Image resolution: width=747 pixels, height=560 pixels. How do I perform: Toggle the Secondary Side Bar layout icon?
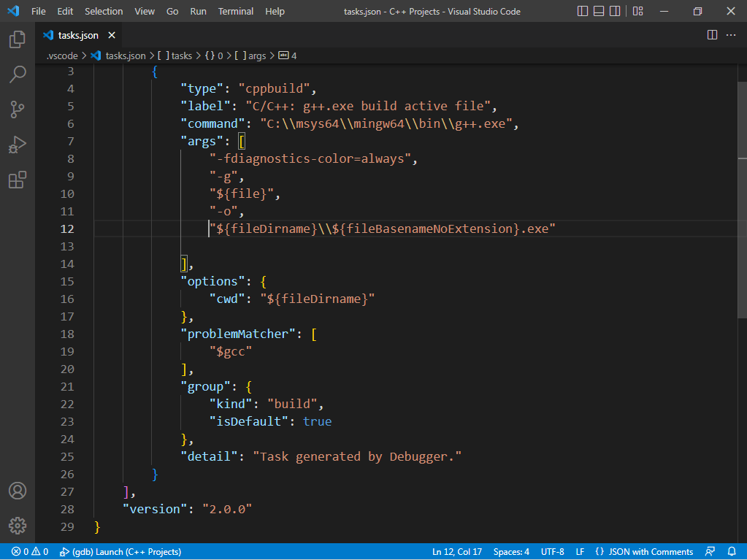(615, 11)
